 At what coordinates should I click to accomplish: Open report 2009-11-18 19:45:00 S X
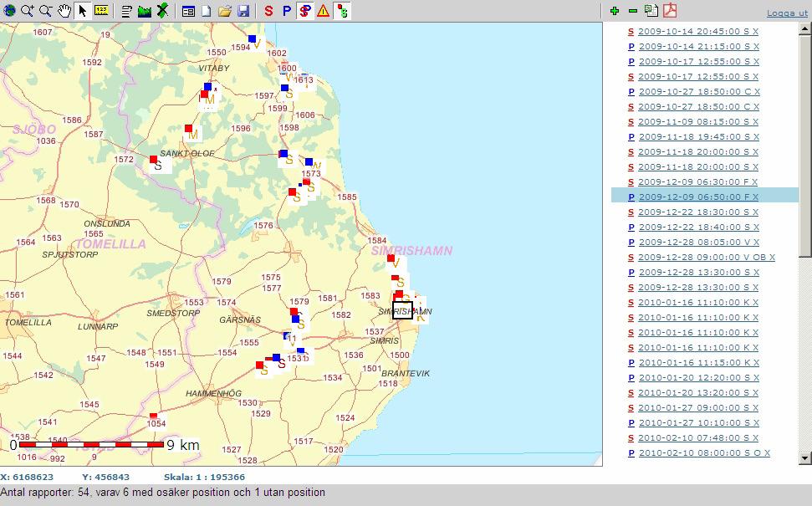click(699, 136)
